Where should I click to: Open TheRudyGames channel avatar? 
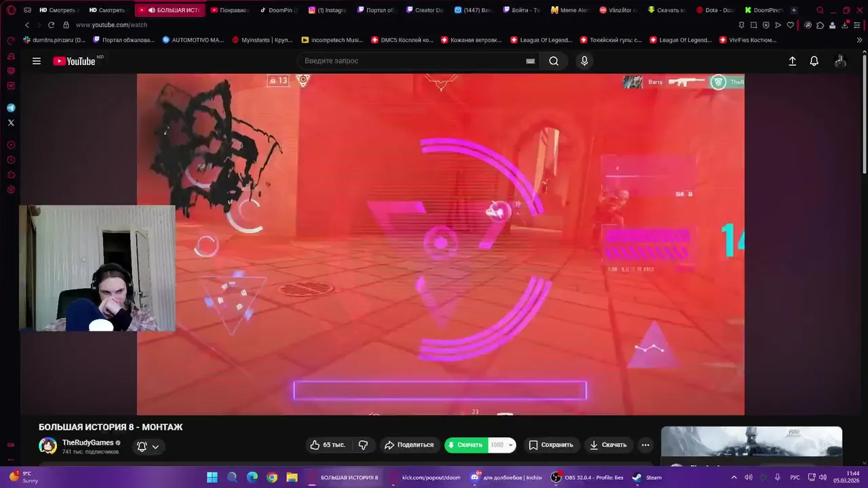47,446
